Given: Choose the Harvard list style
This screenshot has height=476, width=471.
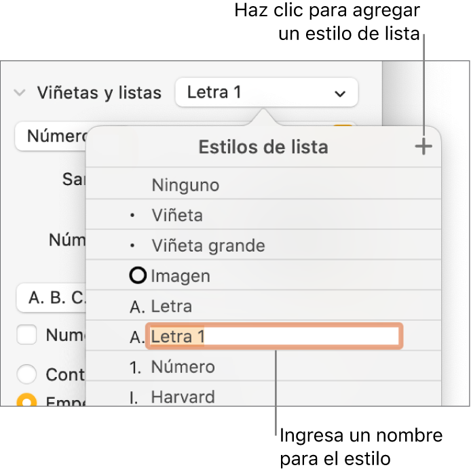Looking at the screenshot, I should [x=263, y=395].
